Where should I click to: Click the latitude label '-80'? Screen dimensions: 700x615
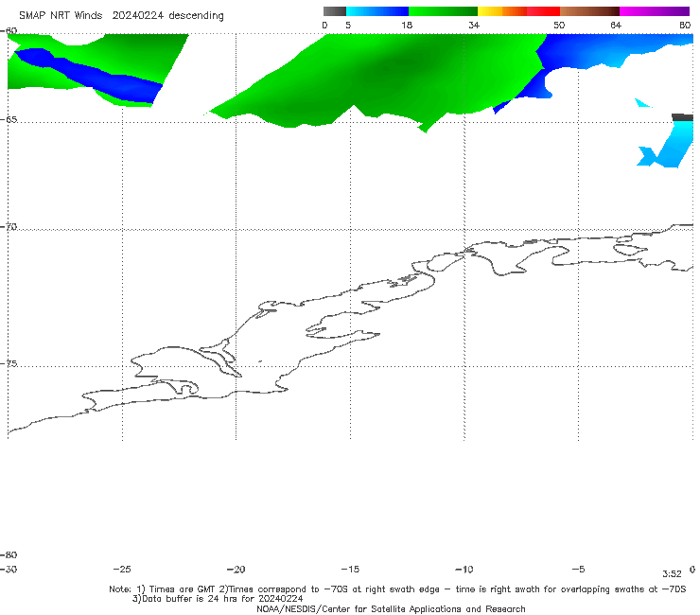click(x=9, y=554)
